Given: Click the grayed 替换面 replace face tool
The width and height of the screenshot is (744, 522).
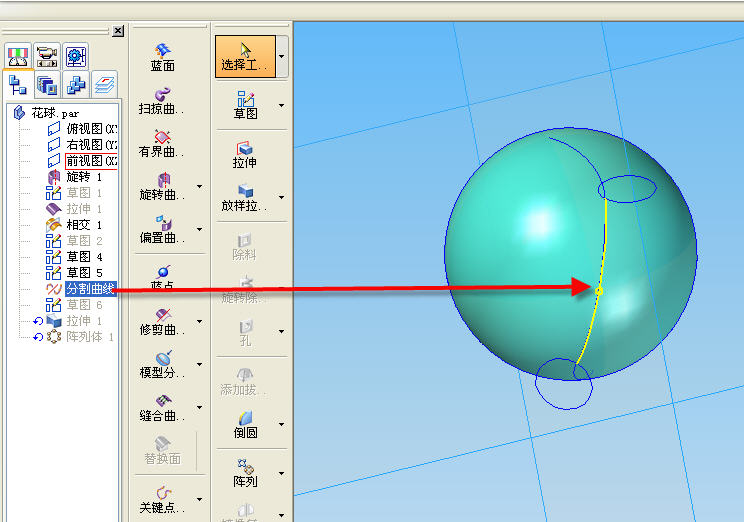Looking at the screenshot, I should [163, 451].
